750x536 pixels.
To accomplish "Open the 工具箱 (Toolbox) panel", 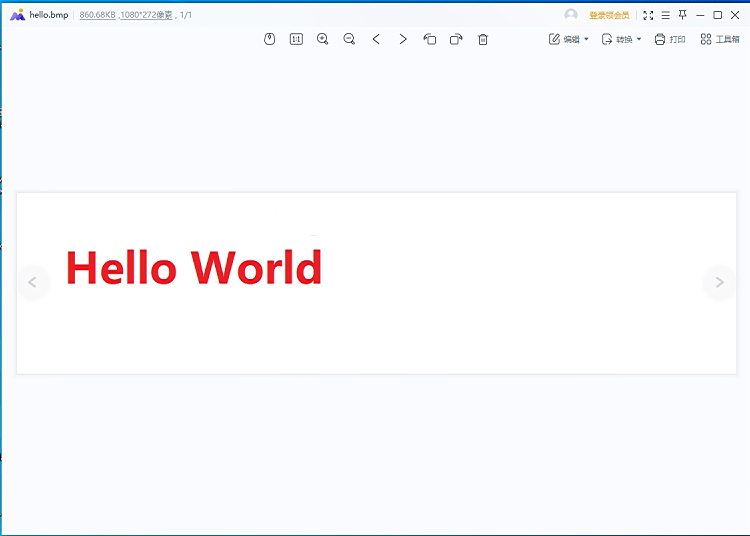I will pyautogui.click(x=720, y=39).
